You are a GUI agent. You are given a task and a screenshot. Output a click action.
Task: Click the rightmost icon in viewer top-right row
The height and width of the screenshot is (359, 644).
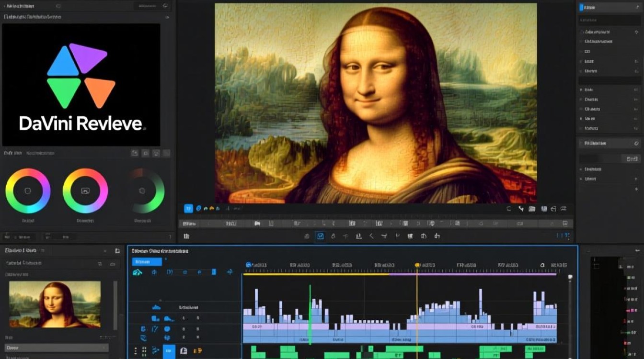564,209
